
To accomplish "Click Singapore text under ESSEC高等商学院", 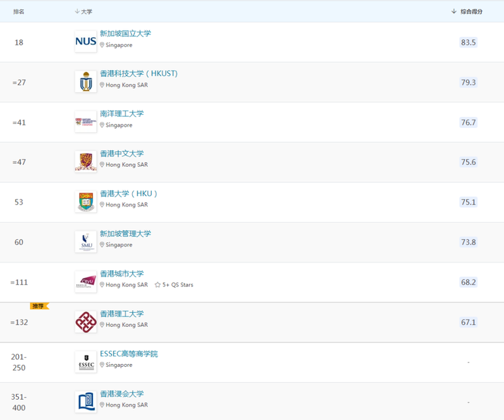I will tap(119, 365).
